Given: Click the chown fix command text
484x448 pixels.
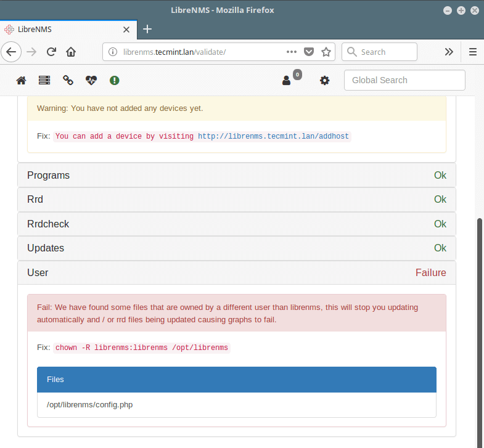Looking at the screenshot, I should tap(142, 348).
